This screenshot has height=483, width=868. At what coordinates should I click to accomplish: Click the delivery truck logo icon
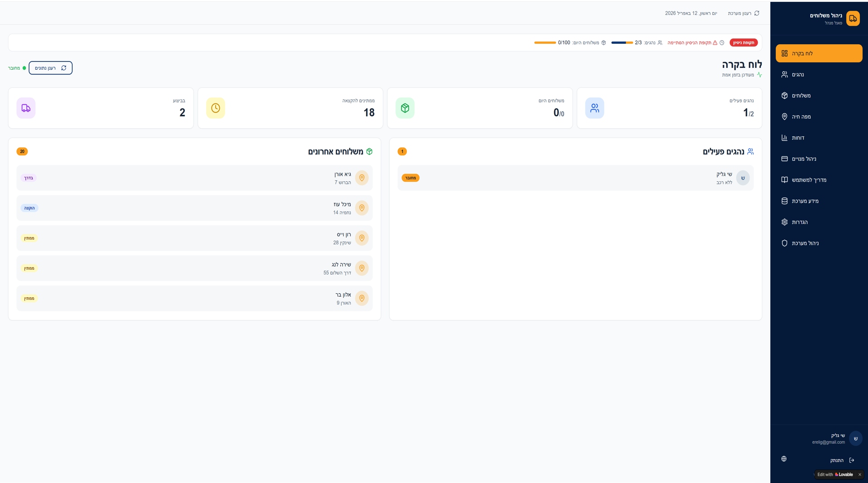click(853, 19)
